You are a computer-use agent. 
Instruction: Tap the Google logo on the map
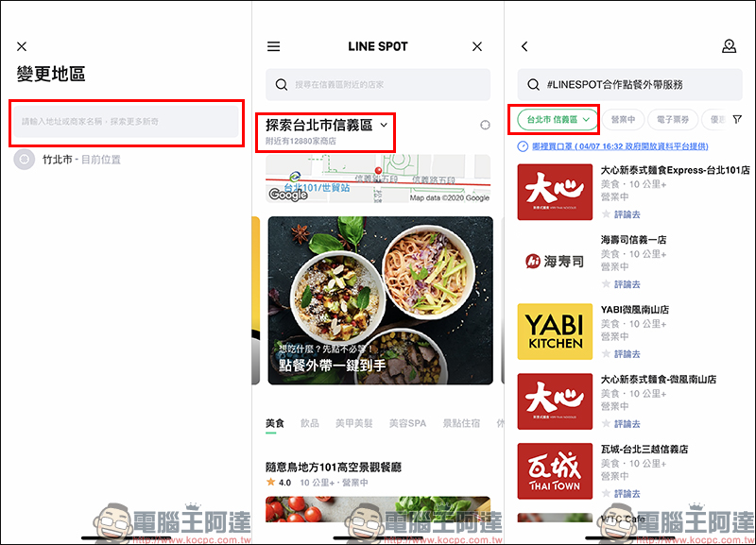click(288, 195)
